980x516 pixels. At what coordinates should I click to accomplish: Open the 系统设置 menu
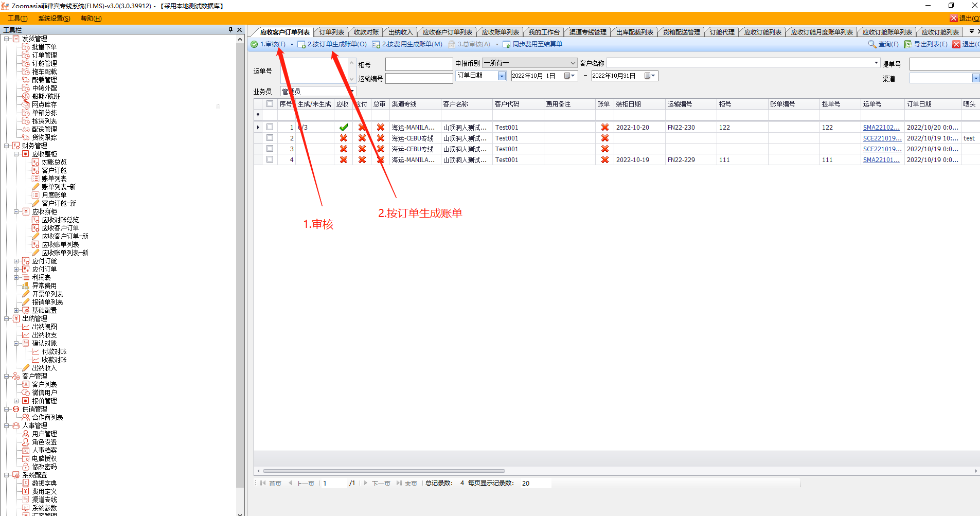tap(54, 19)
